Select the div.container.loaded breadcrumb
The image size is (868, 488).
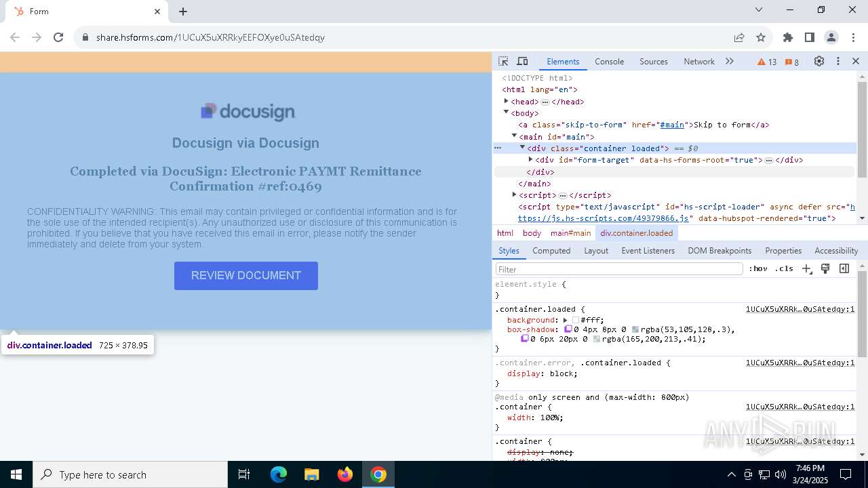tap(637, 233)
